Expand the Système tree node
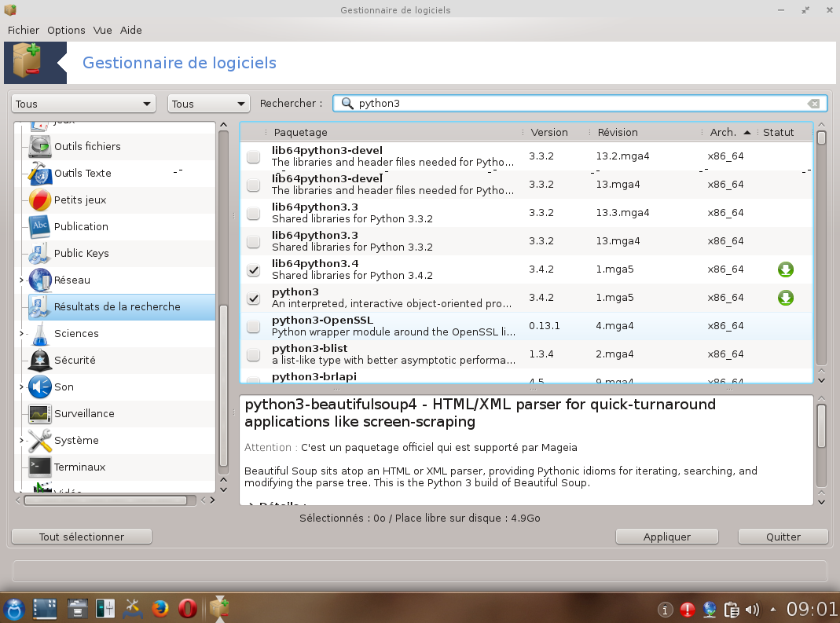 pos(21,440)
